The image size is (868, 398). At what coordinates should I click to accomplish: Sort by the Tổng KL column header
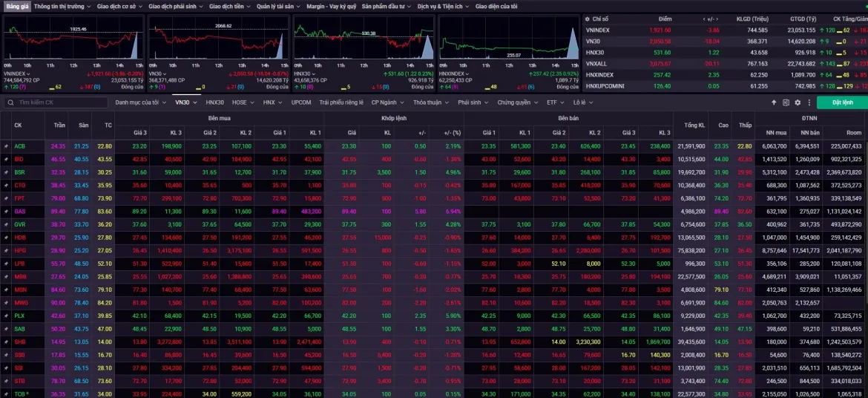[x=694, y=125]
